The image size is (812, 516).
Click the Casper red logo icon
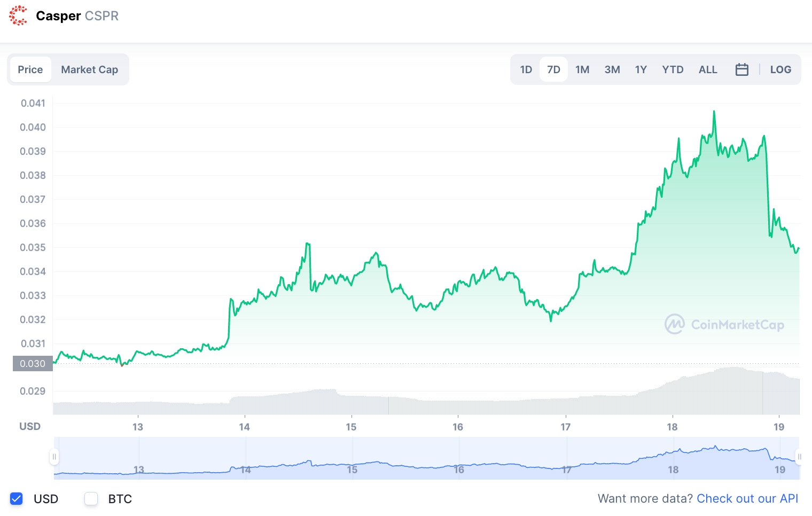pyautogui.click(x=18, y=15)
